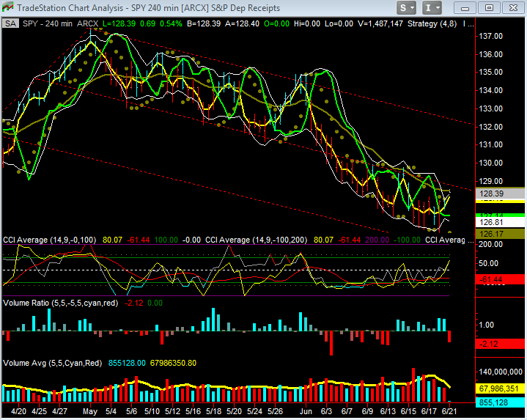Click the 6/13 date on time axis
Viewport: 527px width, 420px height.
click(388, 411)
